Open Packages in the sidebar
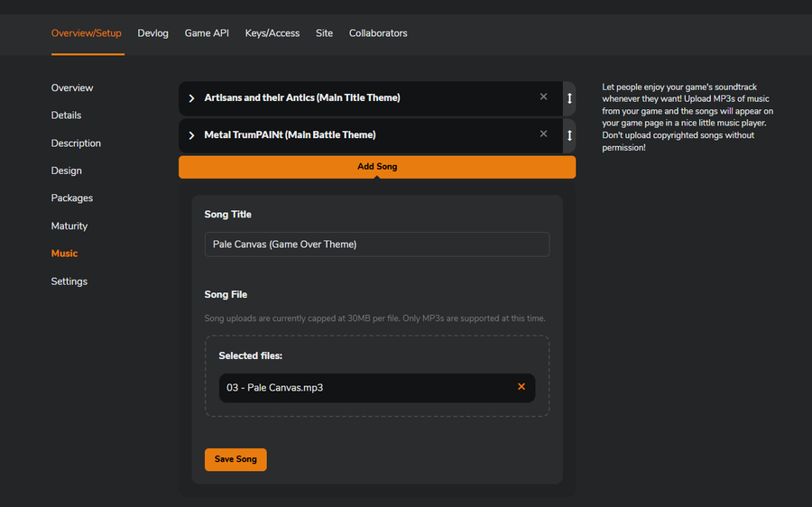812x507 pixels. pyautogui.click(x=72, y=198)
